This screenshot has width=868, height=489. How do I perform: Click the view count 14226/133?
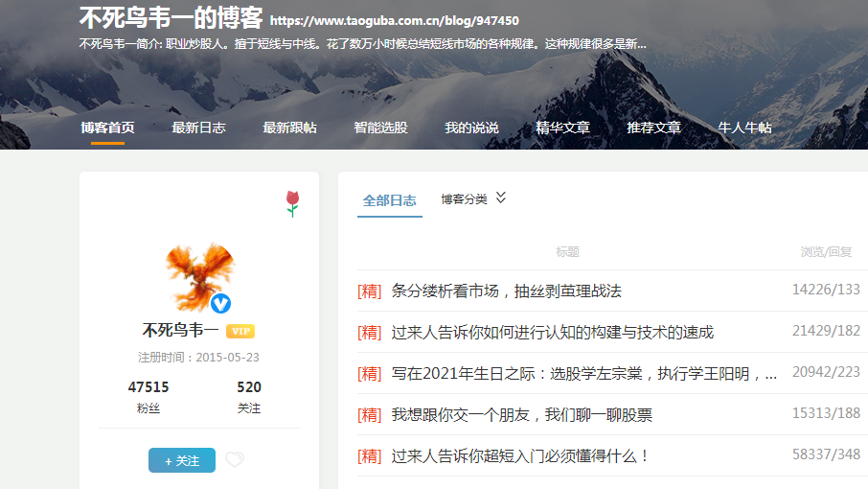click(x=826, y=290)
